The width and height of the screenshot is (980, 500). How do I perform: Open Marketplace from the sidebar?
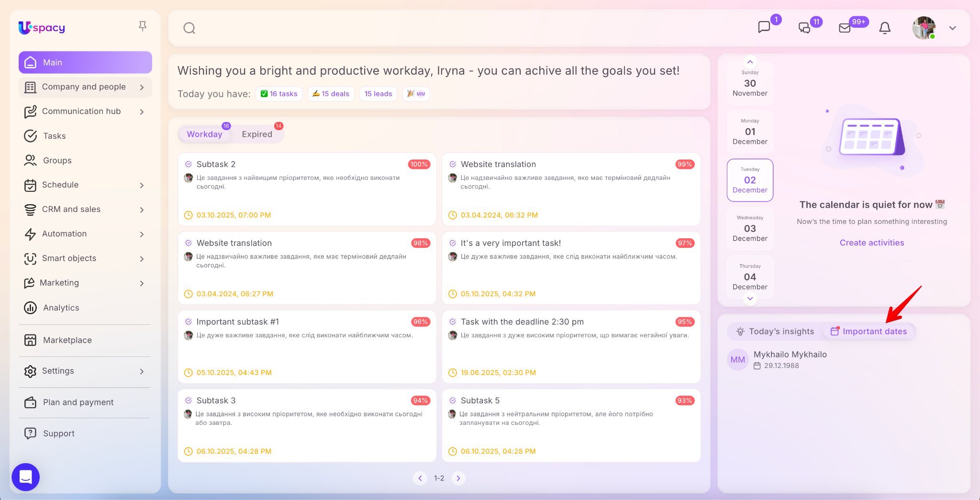(x=67, y=340)
